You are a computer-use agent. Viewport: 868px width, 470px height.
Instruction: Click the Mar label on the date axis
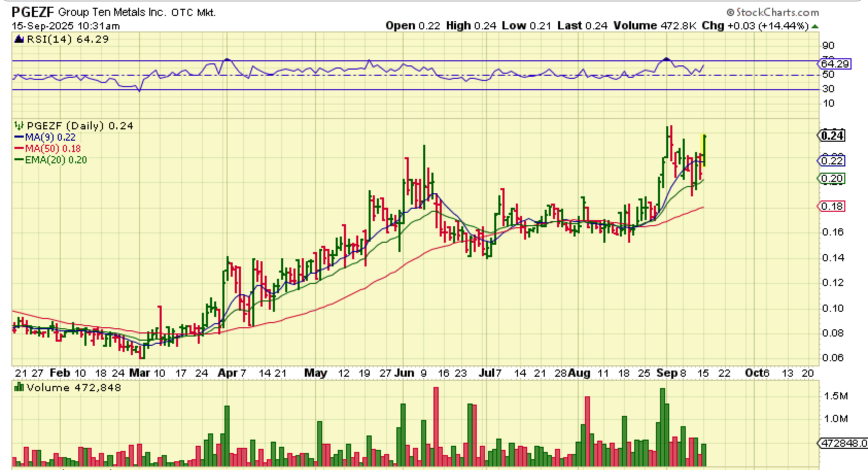[140, 373]
